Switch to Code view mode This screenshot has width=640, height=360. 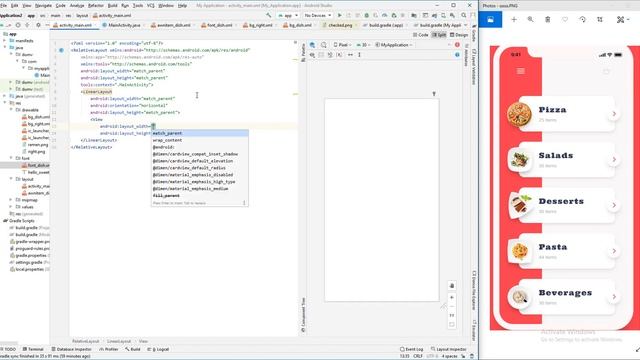point(421,35)
